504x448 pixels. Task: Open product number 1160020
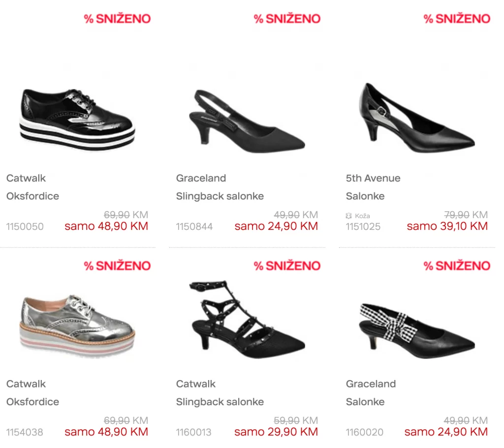(365, 432)
